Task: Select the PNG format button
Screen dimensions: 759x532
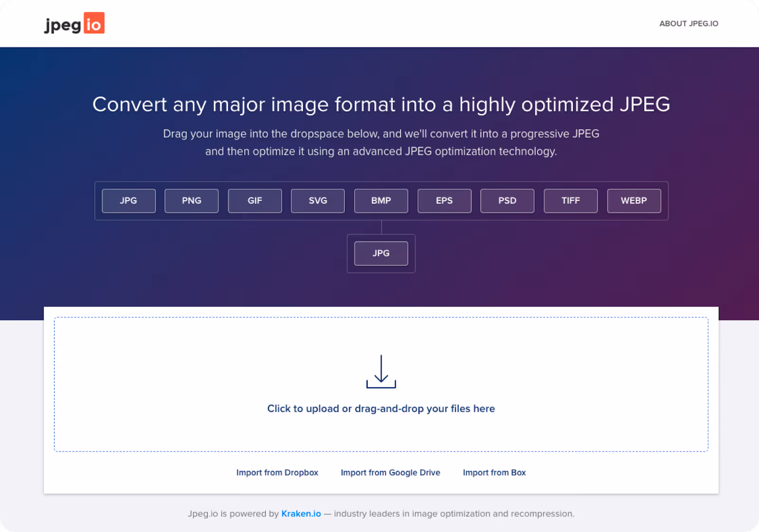Action: coord(192,201)
